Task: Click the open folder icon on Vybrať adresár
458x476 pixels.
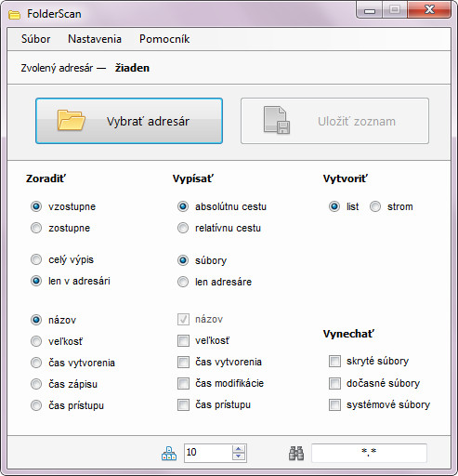Action: 71,120
